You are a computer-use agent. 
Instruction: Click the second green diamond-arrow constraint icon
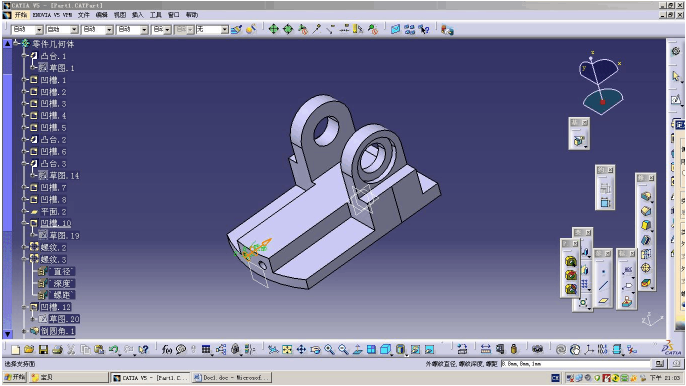coord(288,29)
